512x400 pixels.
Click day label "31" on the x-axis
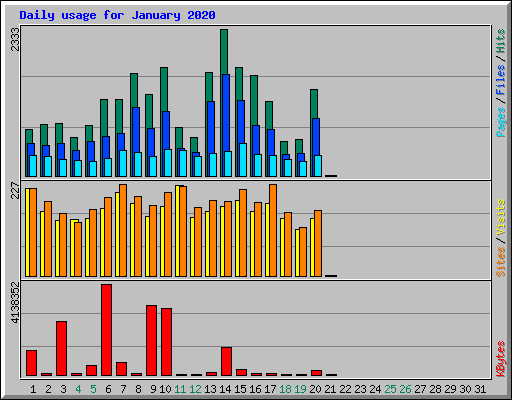480,389
